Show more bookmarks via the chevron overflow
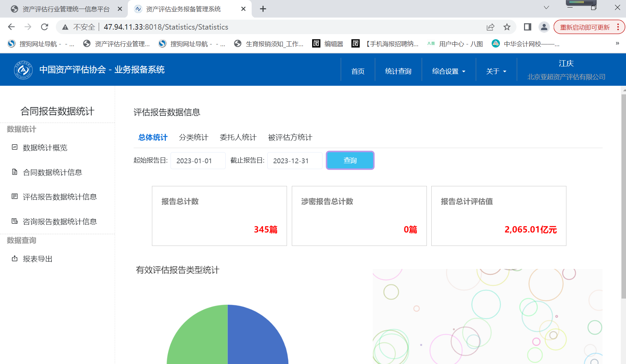Screen dimensions: 626x364 (x=617, y=43)
